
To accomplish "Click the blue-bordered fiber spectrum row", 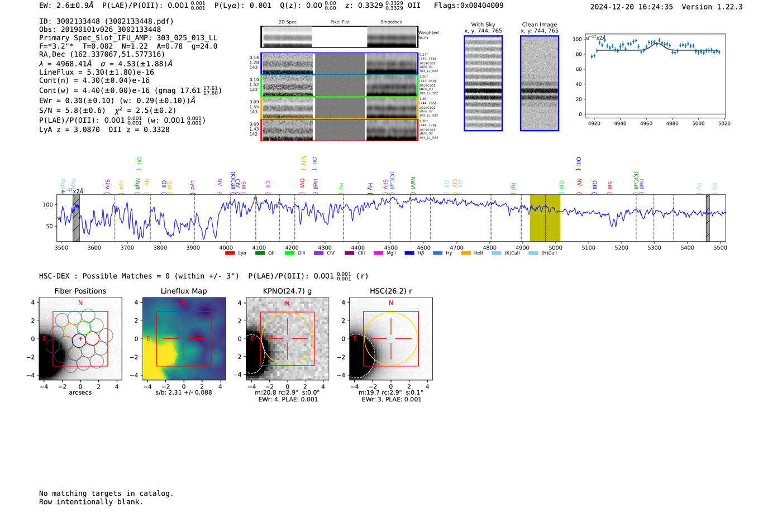I will click(339, 64).
